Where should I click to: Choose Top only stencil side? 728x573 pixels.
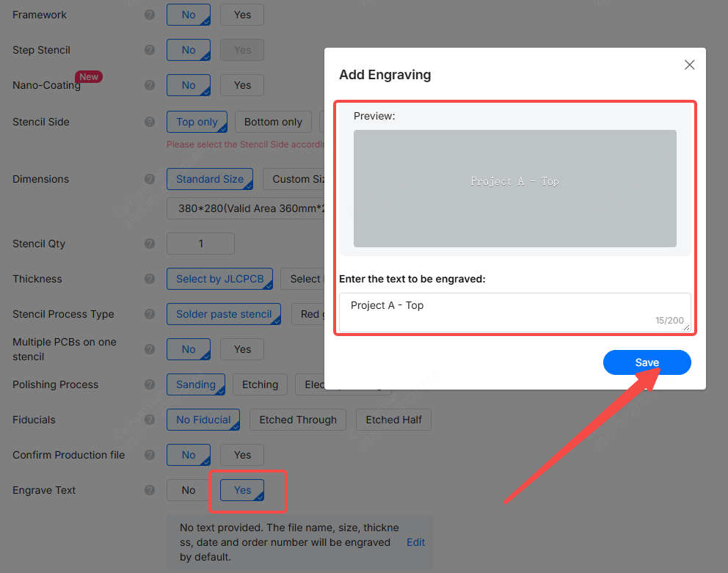tap(197, 122)
